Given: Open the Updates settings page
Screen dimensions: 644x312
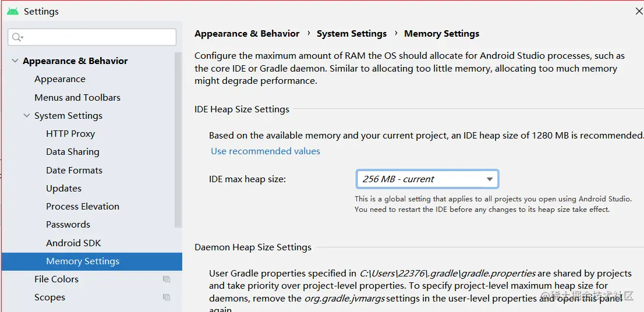Looking at the screenshot, I should point(64,189).
